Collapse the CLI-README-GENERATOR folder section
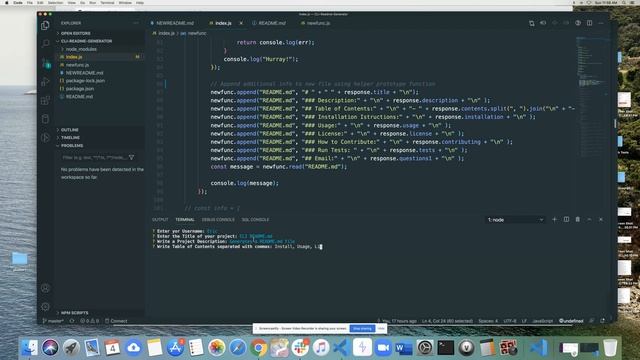This screenshot has width=640, height=360. (86, 41)
